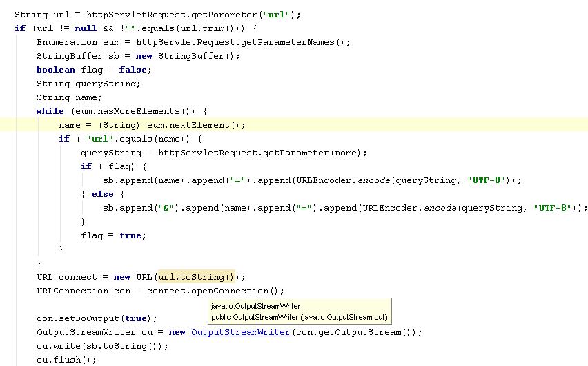This screenshot has height=366, width=588.
Task: Click the 'String queryString;' declaration
Action: [x=88, y=84]
